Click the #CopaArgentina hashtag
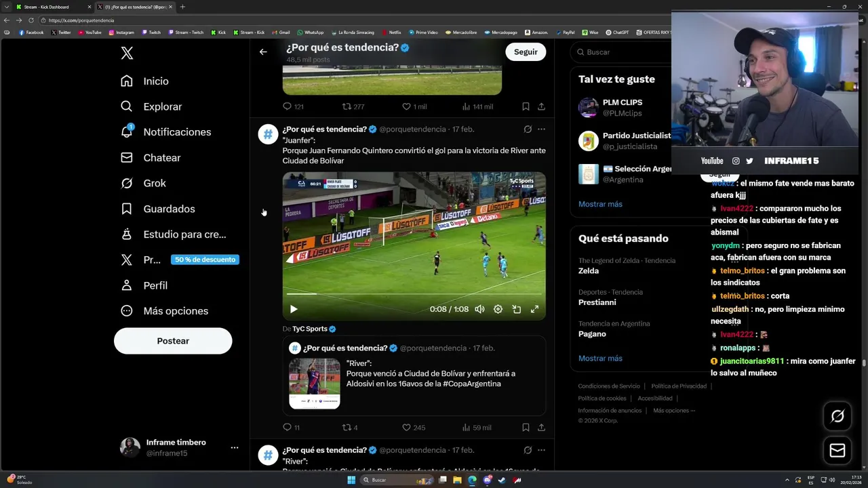 tap(472, 384)
